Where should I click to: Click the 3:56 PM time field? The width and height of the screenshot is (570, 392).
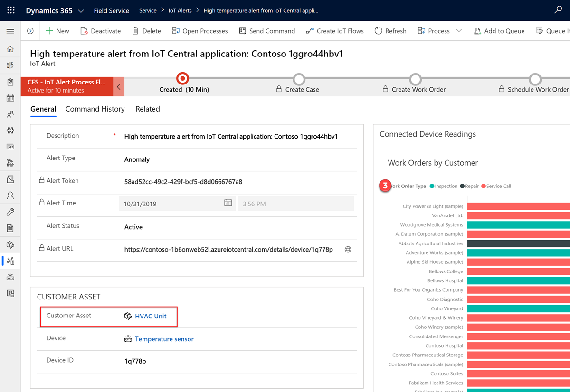[295, 204]
